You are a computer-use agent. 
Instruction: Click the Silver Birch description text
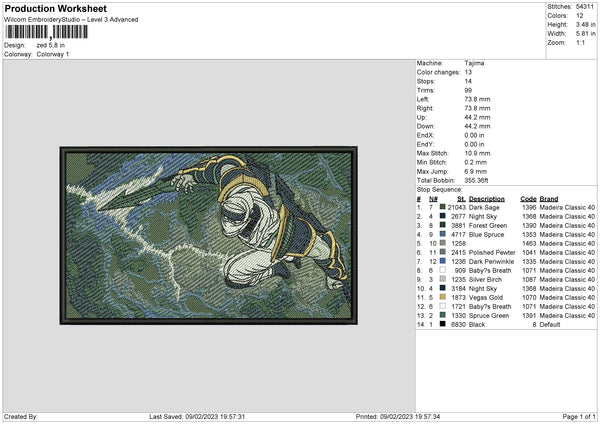click(x=487, y=279)
